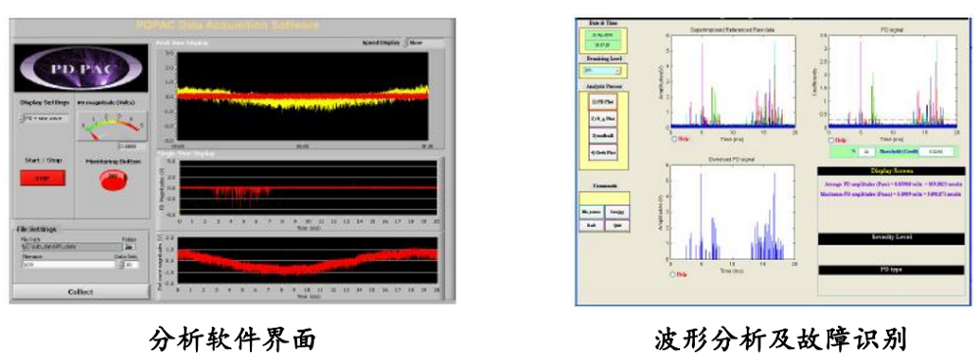Viewport: 980px width, 364px height.
Task: Select Help radio under Superimposed raw data plot
Action: point(674,139)
